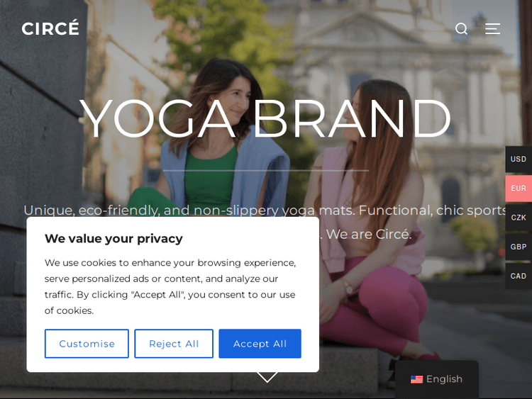Choose CAD currency

(x=519, y=276)
